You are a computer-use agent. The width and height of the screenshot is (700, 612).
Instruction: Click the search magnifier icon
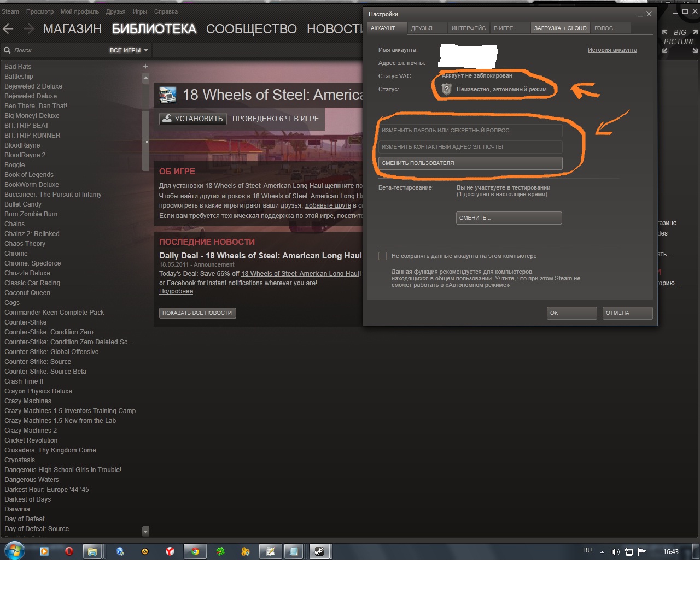coord(8,50)
